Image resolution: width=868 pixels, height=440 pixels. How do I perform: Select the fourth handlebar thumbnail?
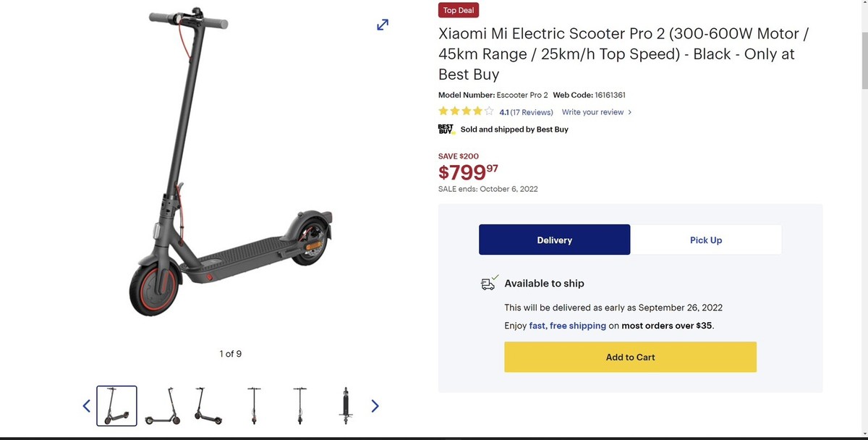point(254,405)
